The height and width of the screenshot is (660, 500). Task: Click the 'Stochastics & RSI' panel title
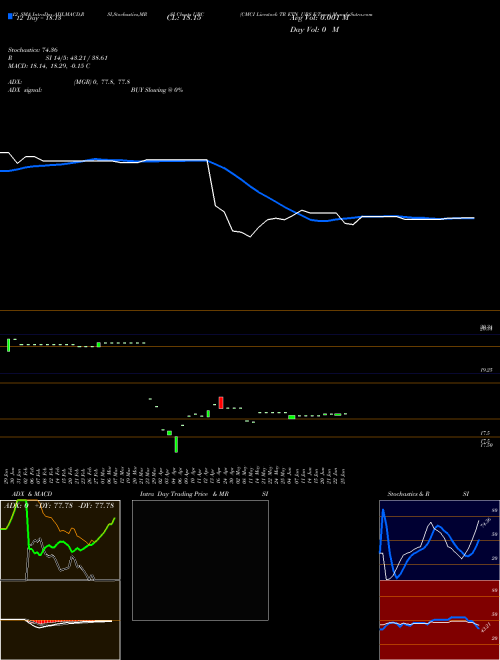(428, 494)
